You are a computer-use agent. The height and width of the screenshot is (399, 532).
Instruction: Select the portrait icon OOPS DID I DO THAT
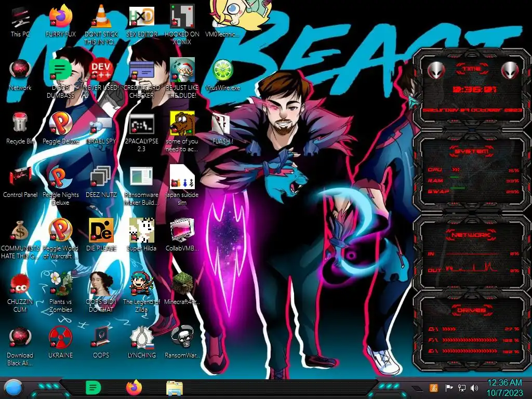[101, 284]
